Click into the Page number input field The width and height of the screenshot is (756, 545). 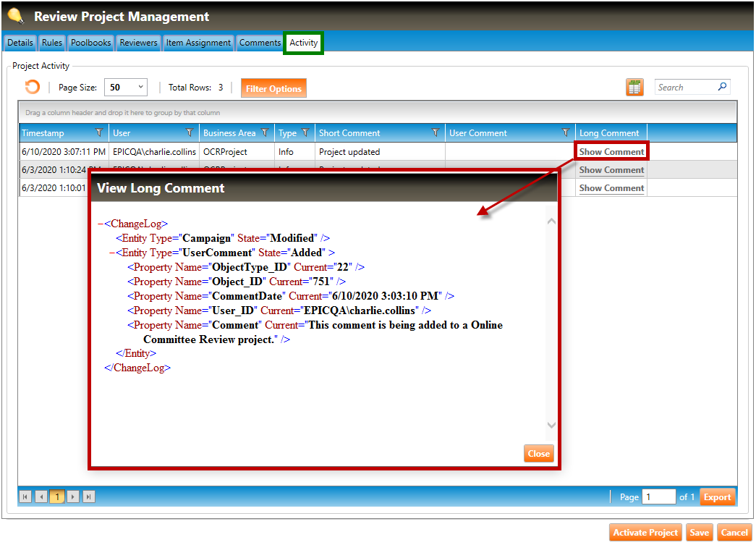pyautogui.click(x=658, y=497)
